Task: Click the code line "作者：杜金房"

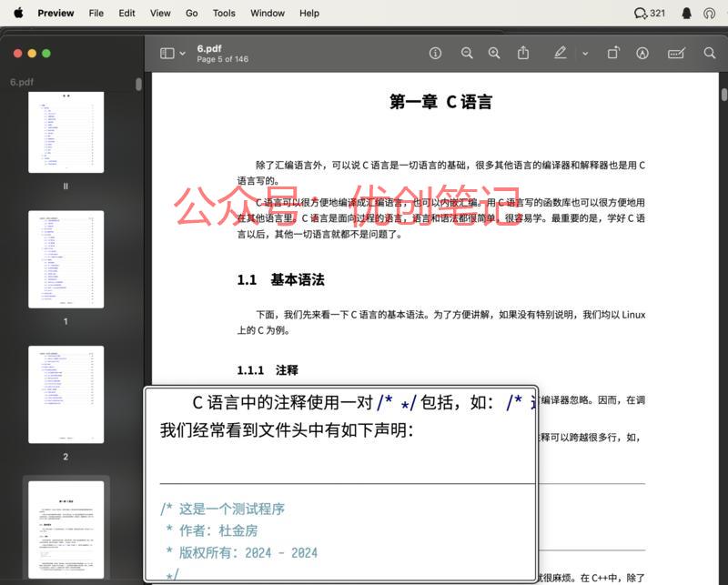Action: click(218, 530)
